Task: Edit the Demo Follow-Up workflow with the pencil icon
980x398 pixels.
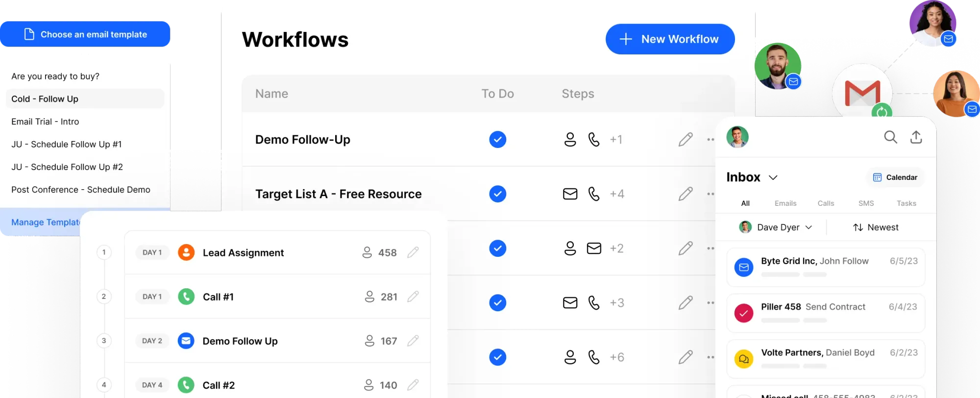Action: pos(685,139)
